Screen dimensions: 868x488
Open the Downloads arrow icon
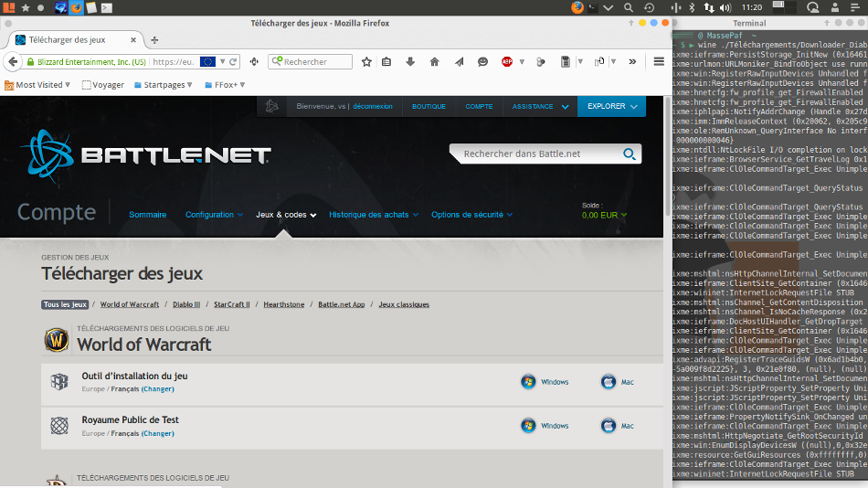(x=410, y=61)
